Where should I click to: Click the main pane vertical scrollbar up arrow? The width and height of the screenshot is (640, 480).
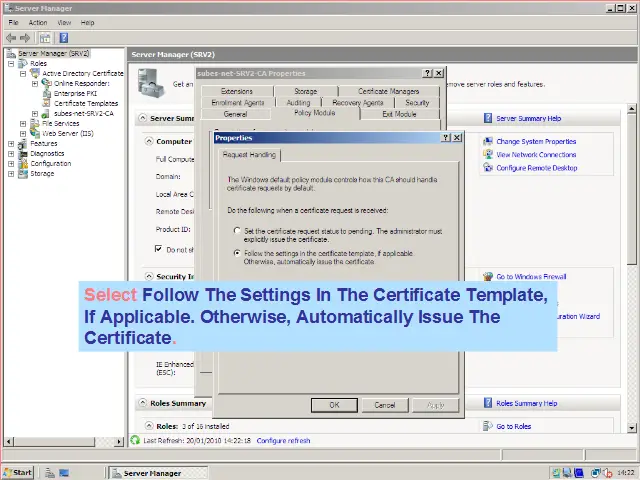(631, 108)
